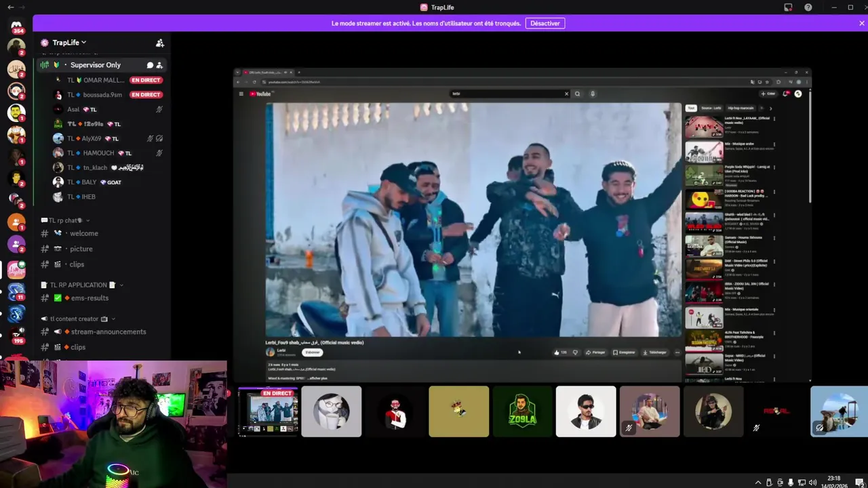868x488 pixels.
Task: Click EN DIRECT badge beside boussada.9sm
Action: (x=146, y=95)
